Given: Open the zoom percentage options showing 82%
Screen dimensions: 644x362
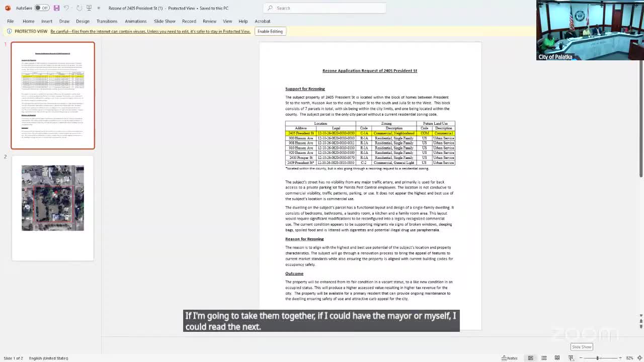Looking at the screenshot, I should (630, 358).
